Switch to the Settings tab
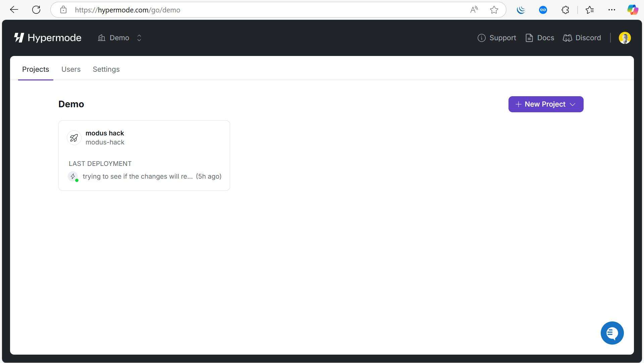Image resolution: width=644 pixels, height=363 pixels. (x=106, y=69)
